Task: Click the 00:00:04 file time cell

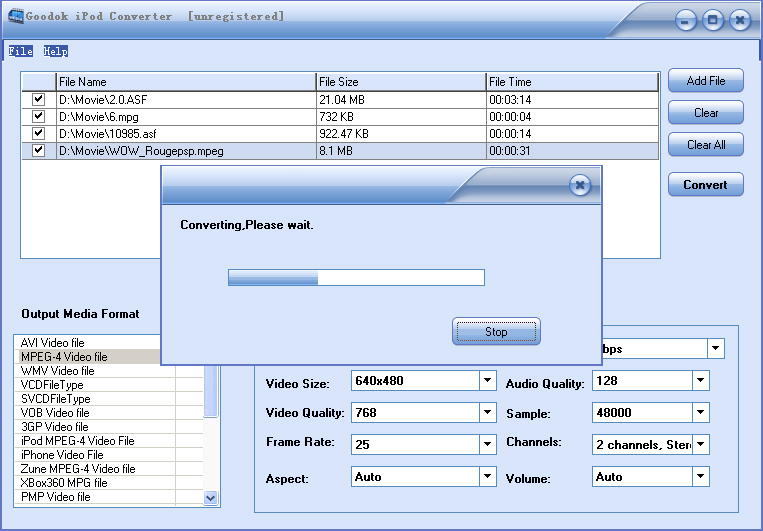Action: (572, 117)
